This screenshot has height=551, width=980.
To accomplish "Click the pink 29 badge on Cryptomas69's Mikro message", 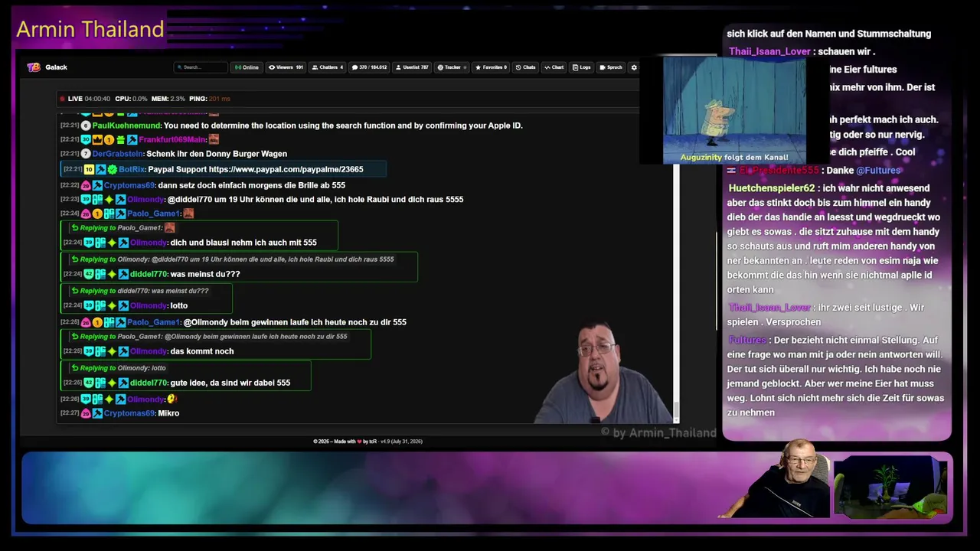I will coord(86,413).
